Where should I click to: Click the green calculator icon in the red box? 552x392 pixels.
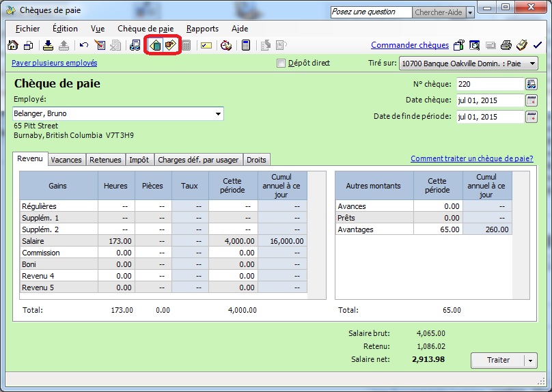coord(155,46)
